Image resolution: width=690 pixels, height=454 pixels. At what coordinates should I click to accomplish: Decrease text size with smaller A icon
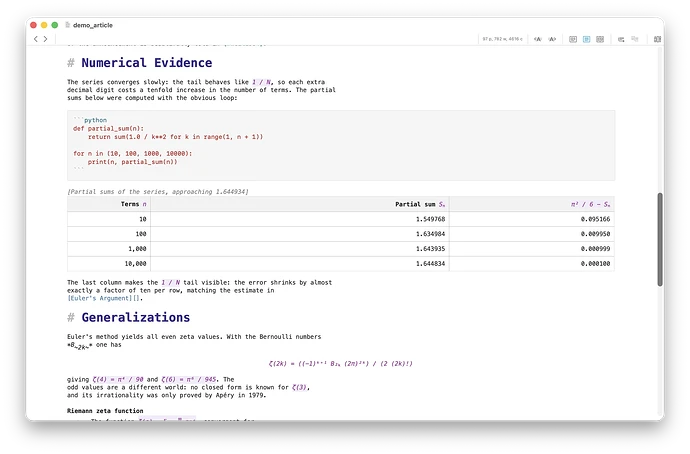(537, 39)
